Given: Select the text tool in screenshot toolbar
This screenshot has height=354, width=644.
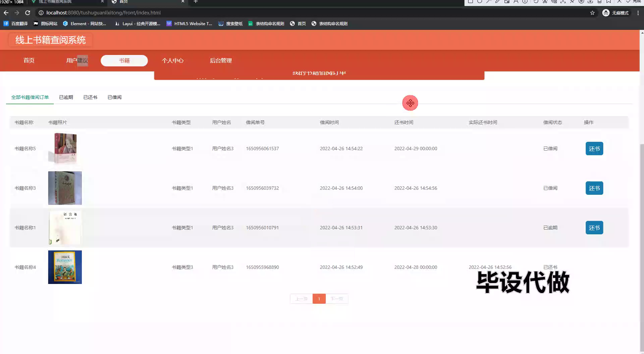Looking at the screenshot, I should (516, 1).
